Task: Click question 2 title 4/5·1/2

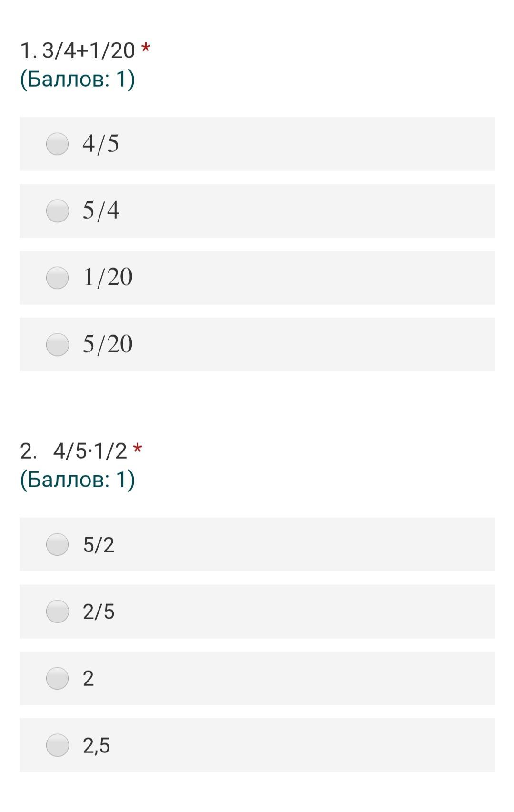Action: pyautogui.click(x=90, y=451)
